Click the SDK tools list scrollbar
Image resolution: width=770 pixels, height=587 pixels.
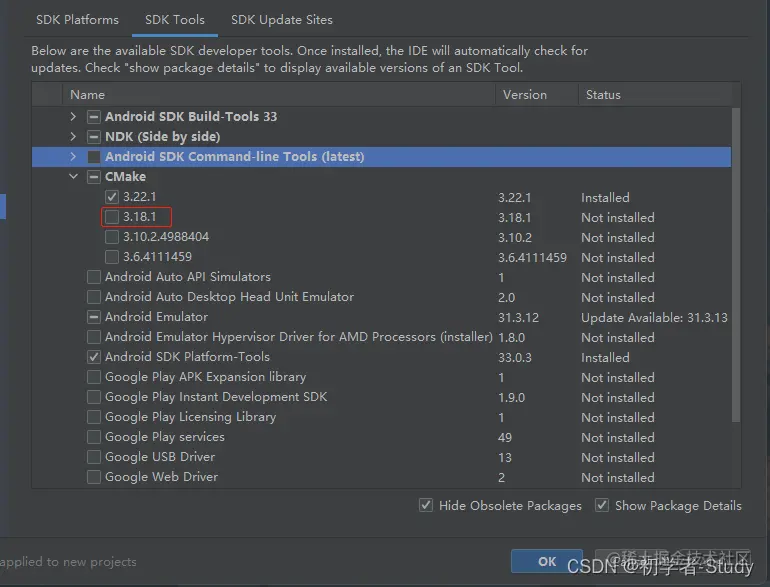pyautogui.click(x=736, y=265)
